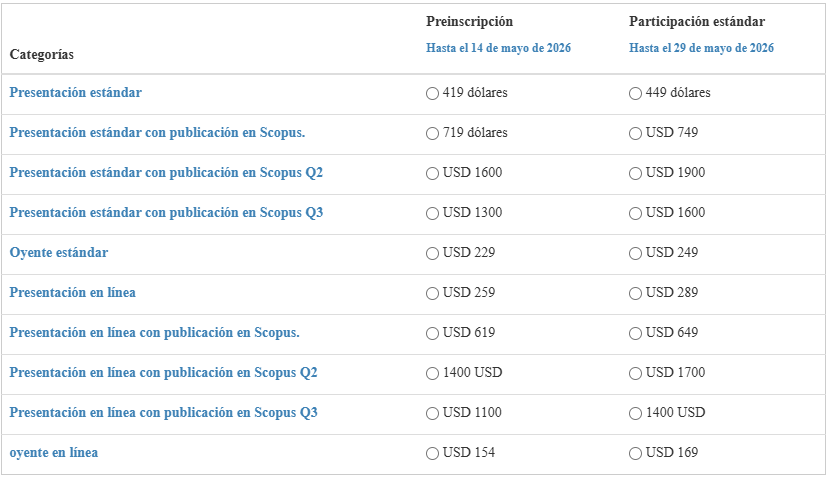Choose 1400 USD online Scopus Q2 preinscripción
828x478 pixels.
click(432, 373)
